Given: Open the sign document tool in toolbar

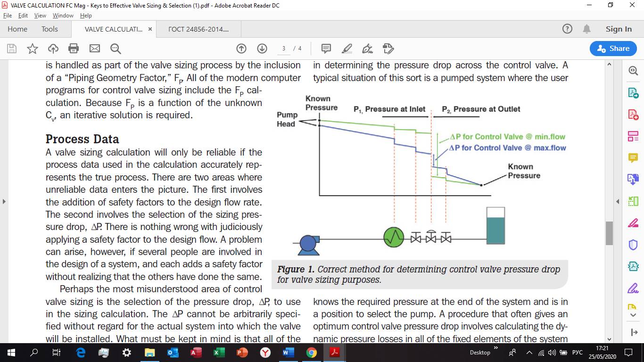Looking at the screenshot, I should pyautogui.click(x=367, y=49).
